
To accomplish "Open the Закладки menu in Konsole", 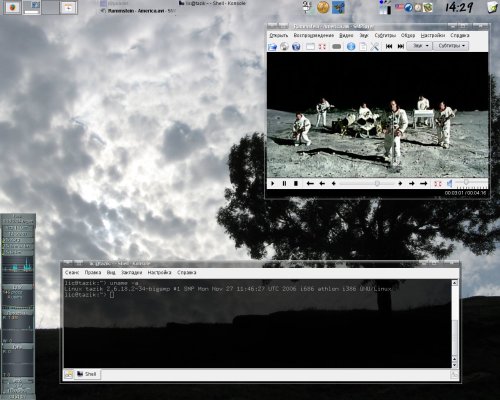I will coord(131,272).
